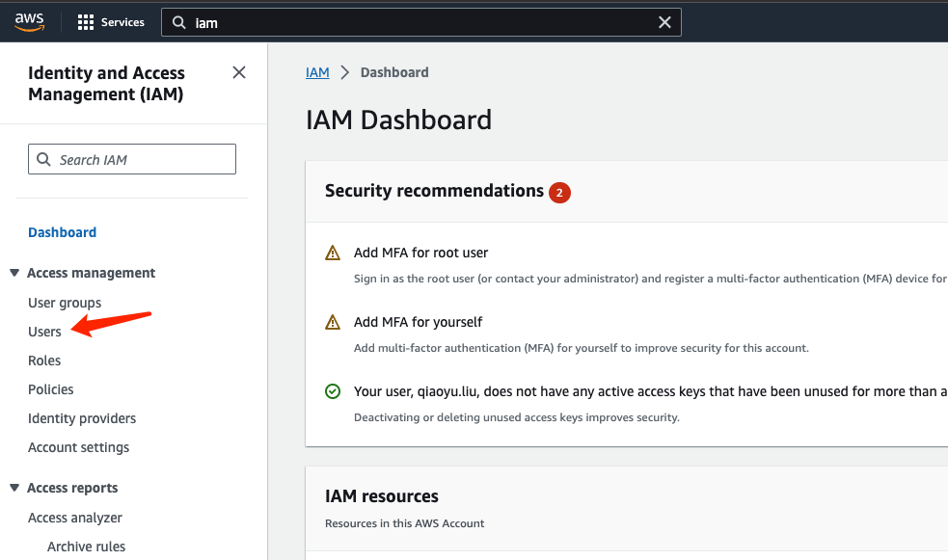
Task: Click 'Resources in this AWS Account' text
Action: pyautogui.click(x=404, y=523)
